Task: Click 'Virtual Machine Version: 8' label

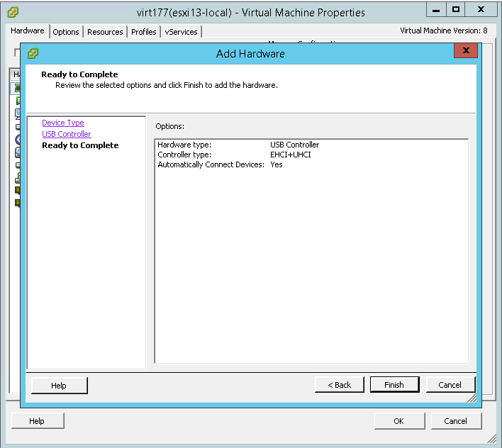Action: point(443,30)
